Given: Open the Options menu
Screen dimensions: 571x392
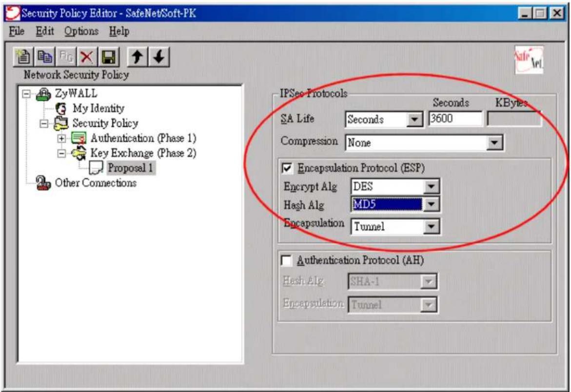Looking at the screenshot, I should click(x=81, y=31).
